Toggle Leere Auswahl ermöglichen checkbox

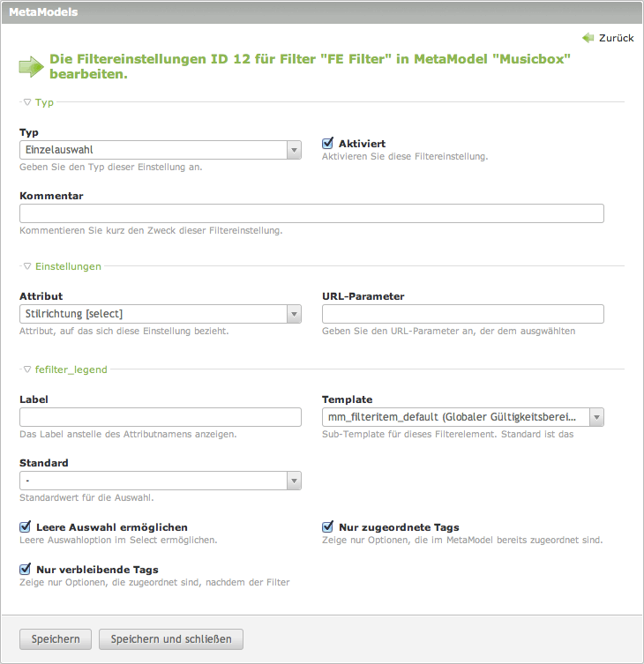tap(26, 526)
